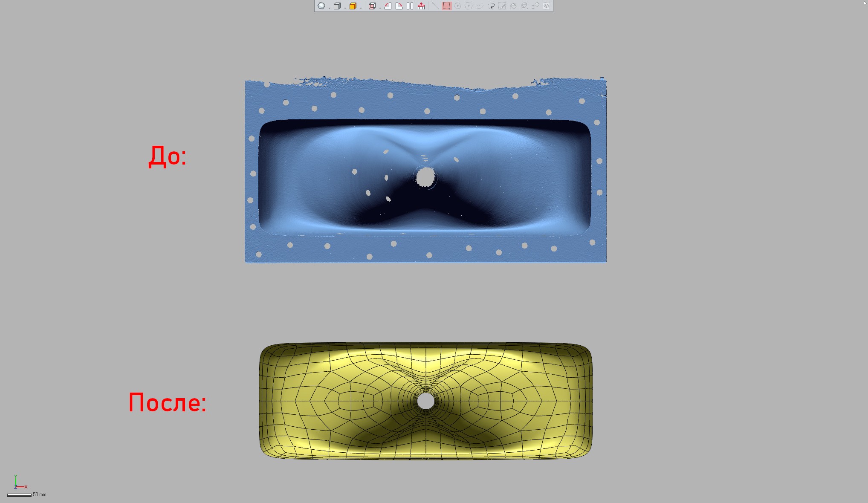
Task: Choose the circle selection mode
Action: (457, 6)
